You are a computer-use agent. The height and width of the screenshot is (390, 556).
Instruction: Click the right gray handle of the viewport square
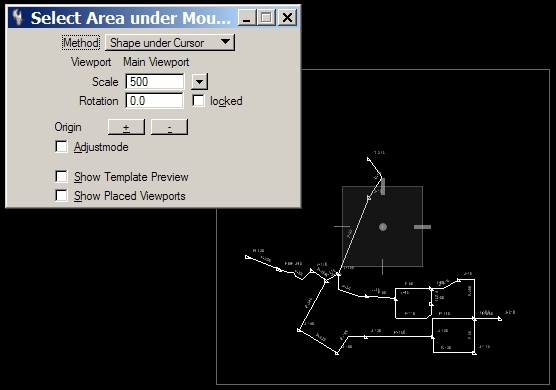[x=422, y=227]
